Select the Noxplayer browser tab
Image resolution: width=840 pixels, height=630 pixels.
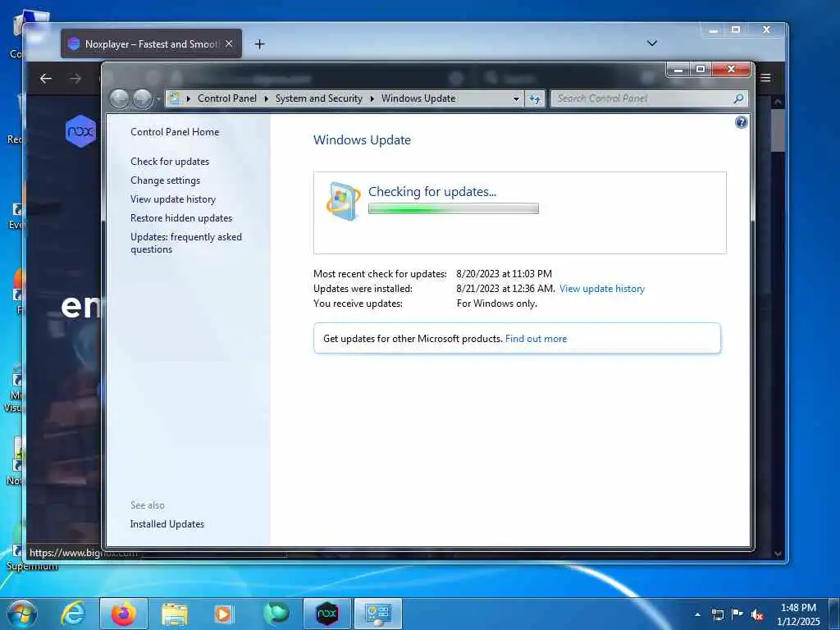[151, 43]
